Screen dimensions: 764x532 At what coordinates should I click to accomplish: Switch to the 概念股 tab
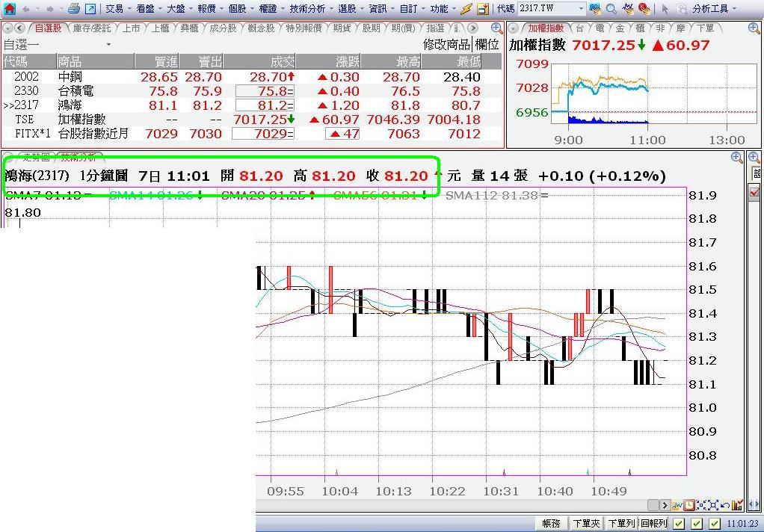261,28
